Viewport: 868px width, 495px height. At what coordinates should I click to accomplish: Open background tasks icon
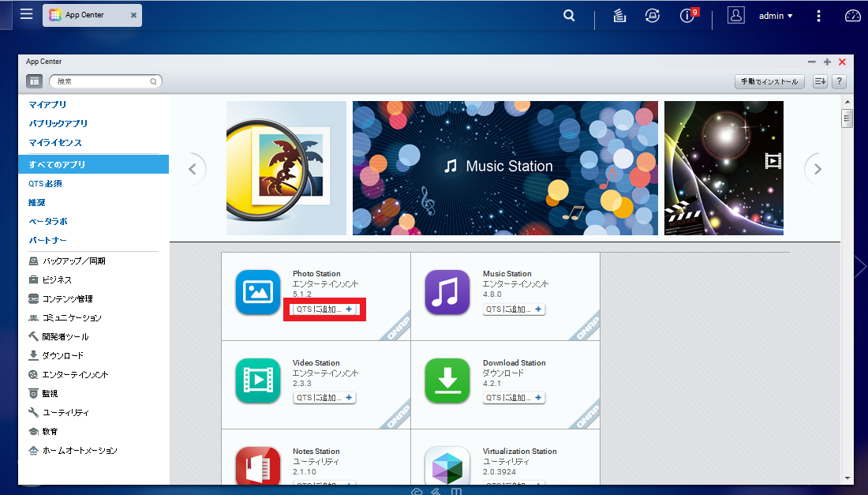pos(619,16)
